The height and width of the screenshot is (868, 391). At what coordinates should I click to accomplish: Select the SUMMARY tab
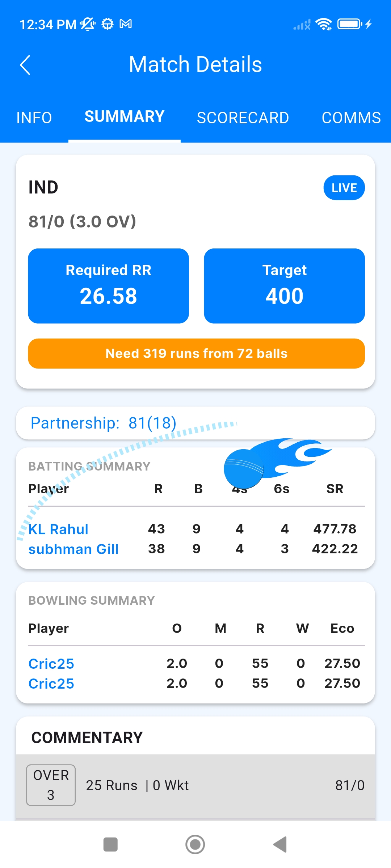click(125, 117)
